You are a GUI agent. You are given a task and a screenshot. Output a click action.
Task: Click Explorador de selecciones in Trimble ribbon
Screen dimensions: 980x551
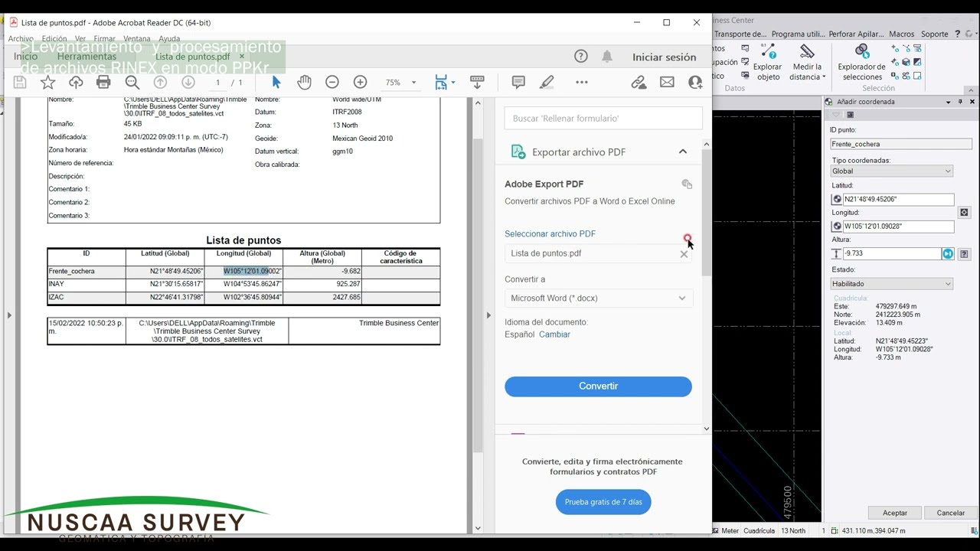click(861, 62)
